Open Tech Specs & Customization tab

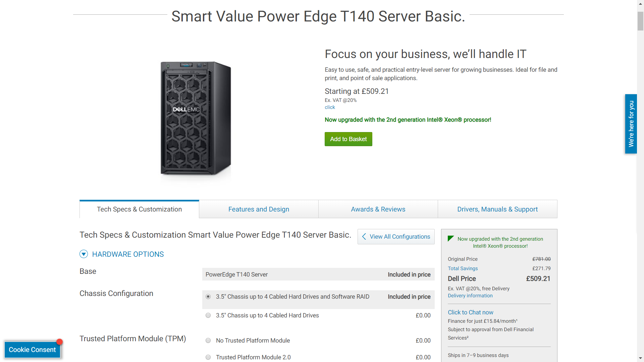click(139, 209)
